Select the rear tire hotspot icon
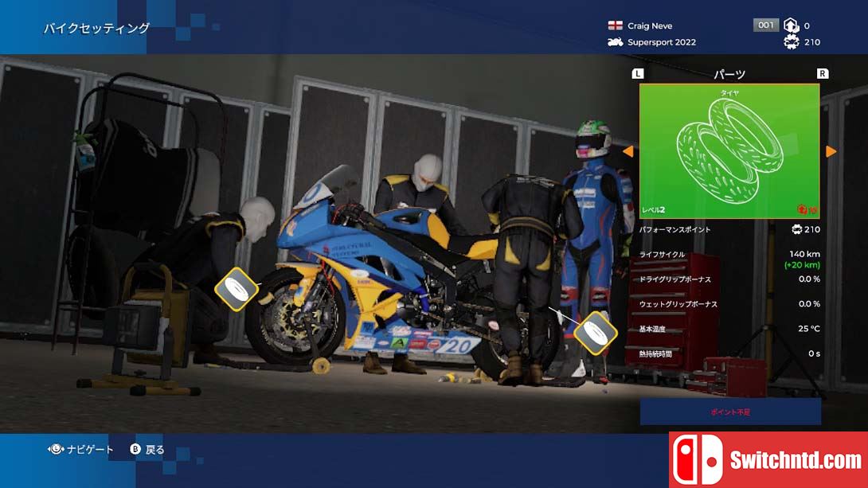This screenshot has height=488, width=868. tap(595, 333)
